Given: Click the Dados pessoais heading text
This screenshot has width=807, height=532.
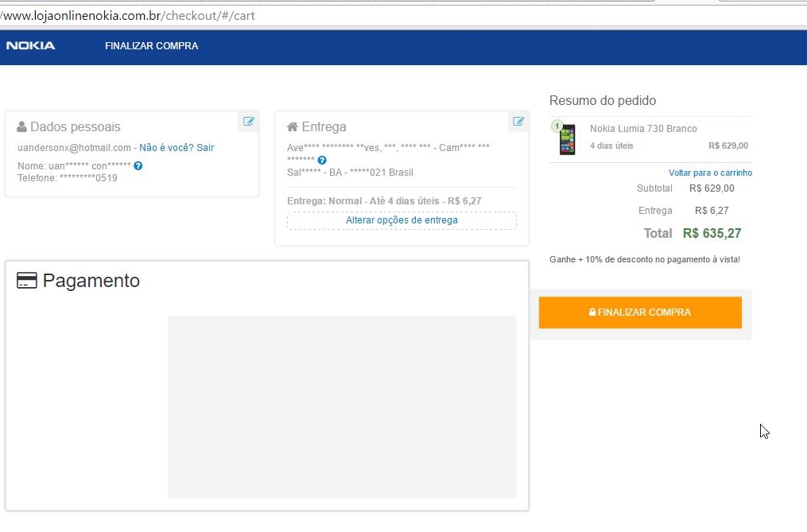Looking at the screenshot, I should click(x=76, y=126).
